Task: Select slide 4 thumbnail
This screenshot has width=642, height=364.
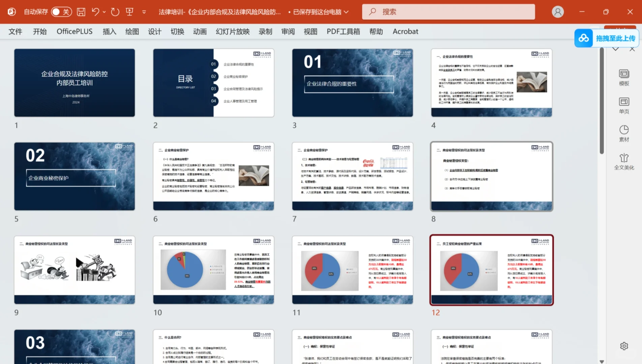Action: click(492, 83)
